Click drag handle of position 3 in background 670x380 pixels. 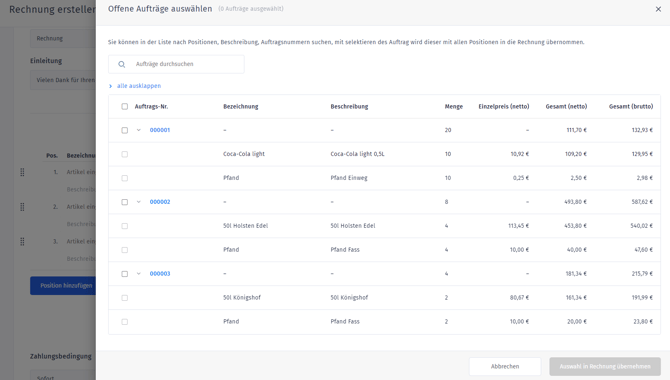22,242
